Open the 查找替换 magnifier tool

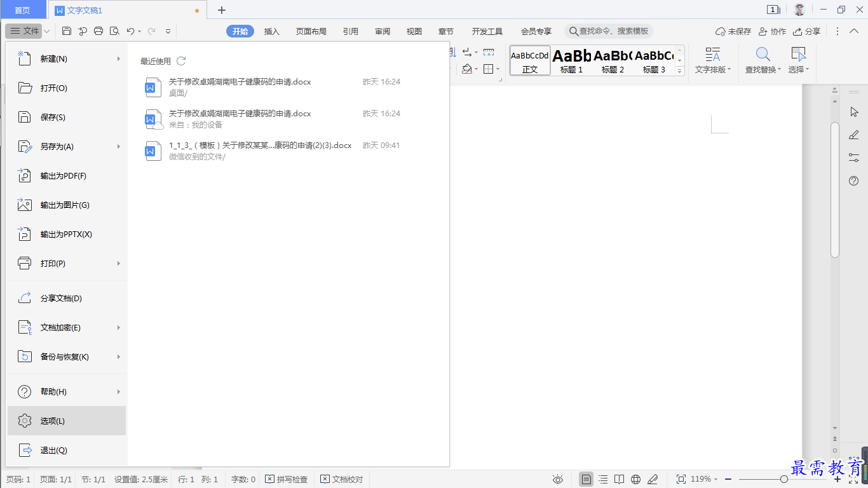(x=763, y=54)
